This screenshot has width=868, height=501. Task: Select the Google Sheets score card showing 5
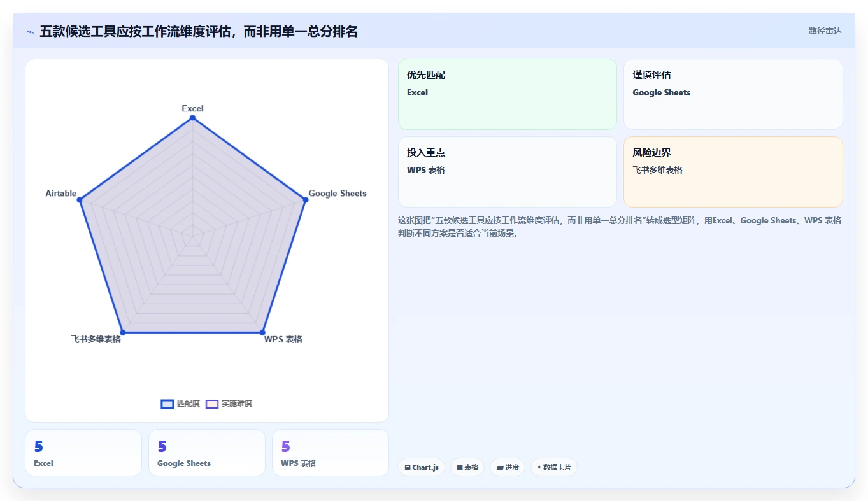click(207, 453)
